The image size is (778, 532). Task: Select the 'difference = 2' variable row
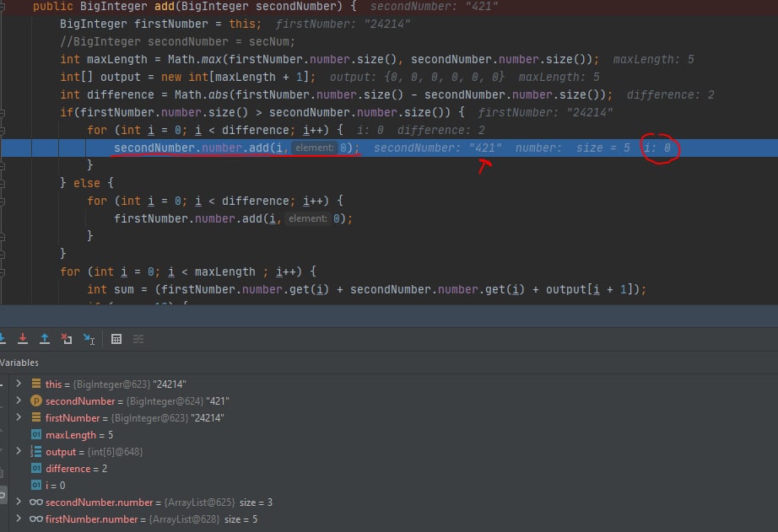tap(76, 469)
